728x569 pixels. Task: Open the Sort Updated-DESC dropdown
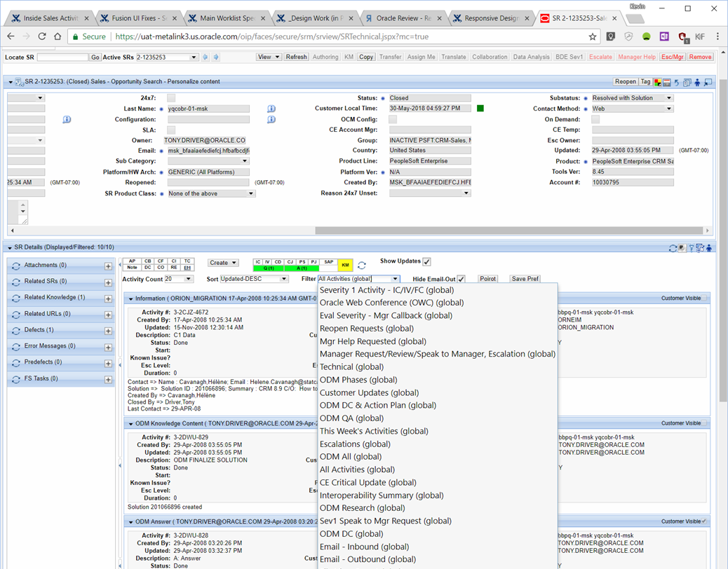tap(284, 279)
